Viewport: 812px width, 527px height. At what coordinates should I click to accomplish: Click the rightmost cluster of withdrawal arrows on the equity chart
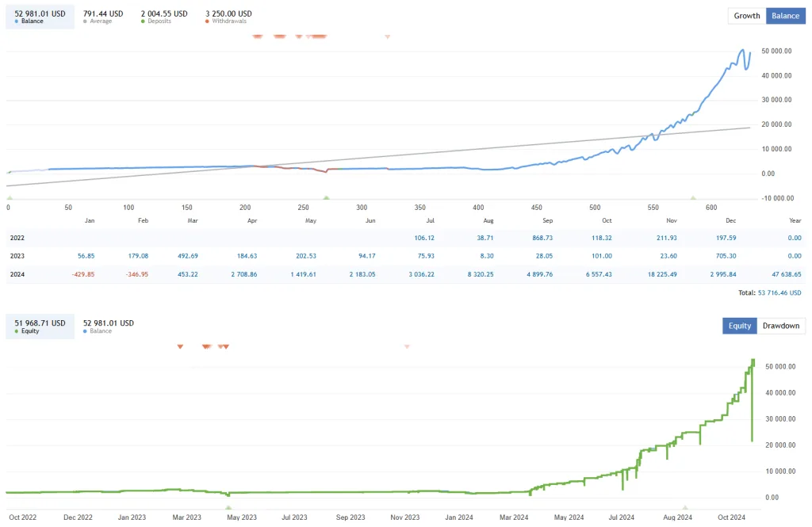click(x=224, y=346)
